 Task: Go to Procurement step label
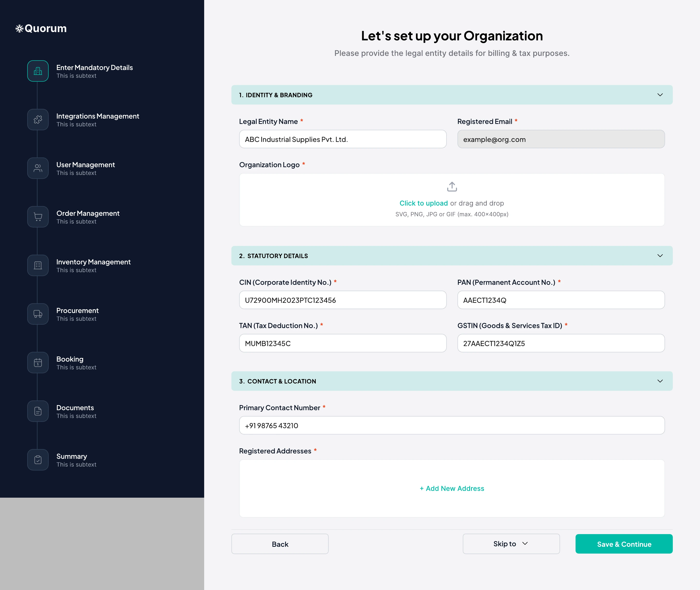coord(78,310)
